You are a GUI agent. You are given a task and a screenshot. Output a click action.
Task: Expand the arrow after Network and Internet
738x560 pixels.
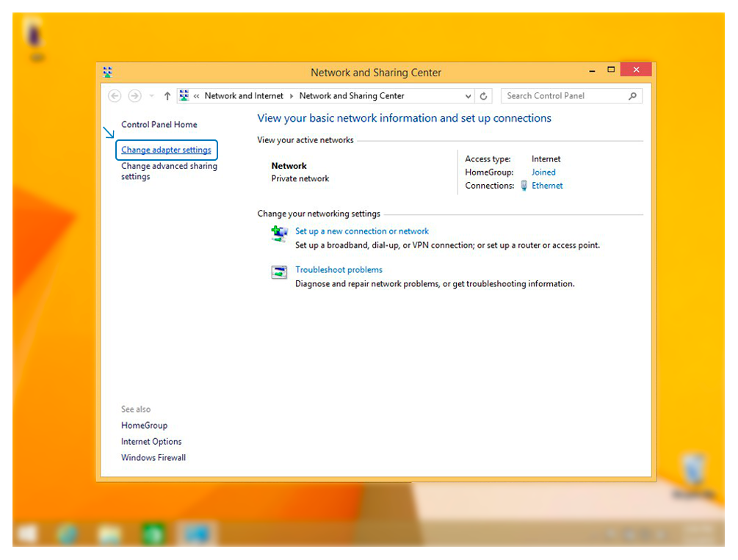pyautogui.click(x=292, y=96)
